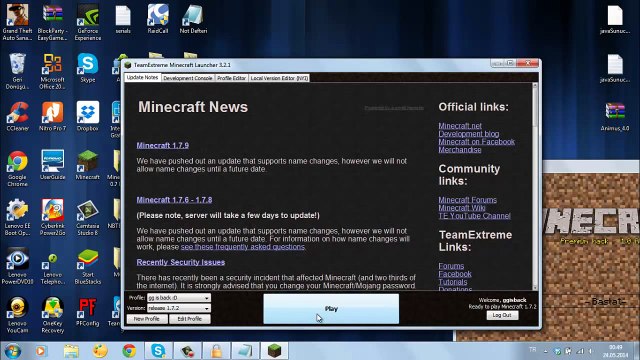
Task: Open the TeamExtreme Forums link
Action: point(451,266)
